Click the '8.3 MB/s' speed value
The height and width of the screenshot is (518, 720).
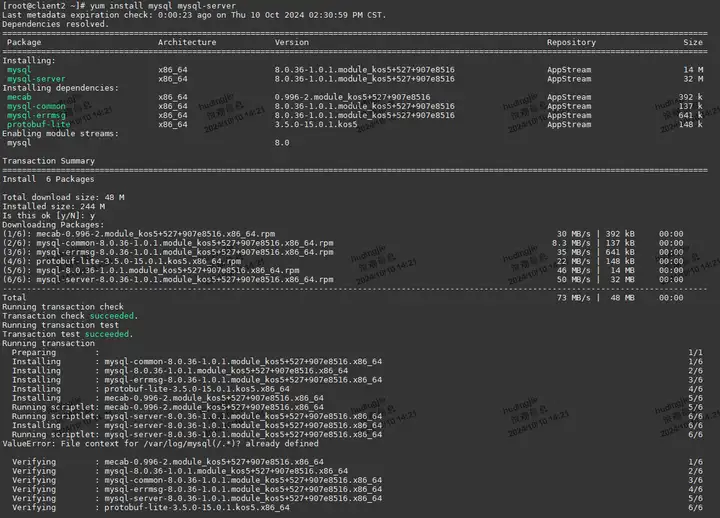pos(571,243)
